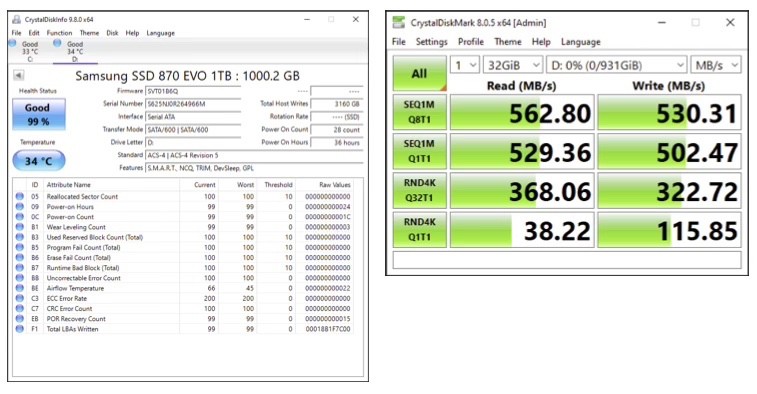Click the 115.85 RND4K Q1T1 write result
Viewport: 757px width, 394px height.
point(669,230)
